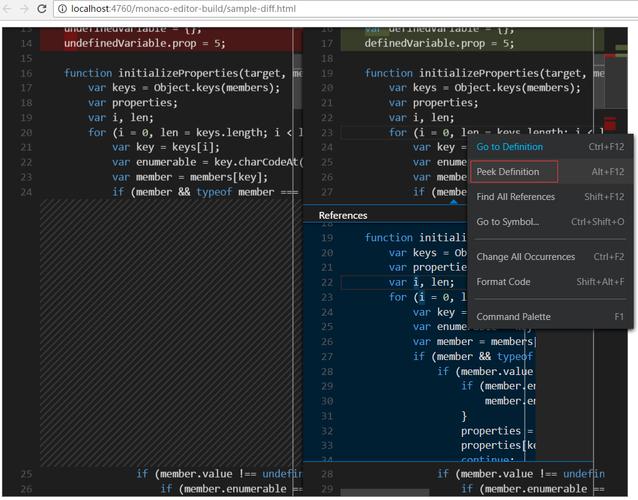Click 'definedVariable.prop = 5' added line

[440, 44]
